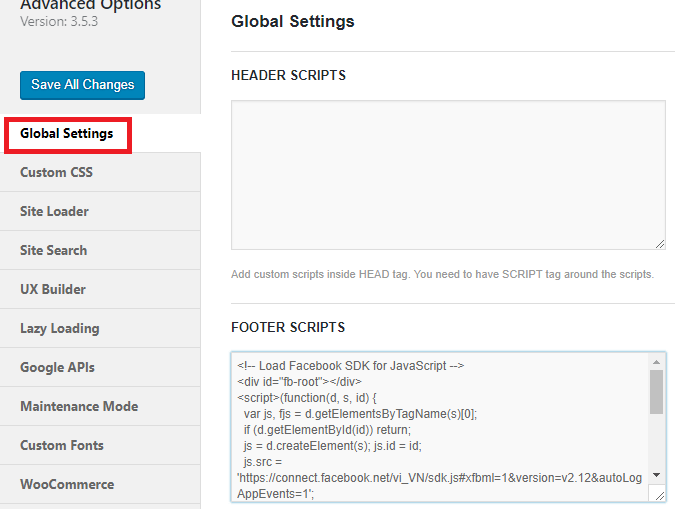
Task: Click the Save All Changes button
Action: tap(82, 85)
